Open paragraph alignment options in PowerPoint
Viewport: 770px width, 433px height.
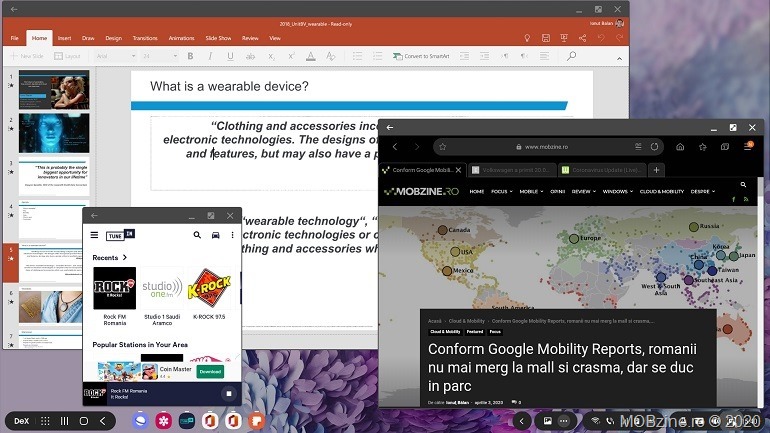544,56
